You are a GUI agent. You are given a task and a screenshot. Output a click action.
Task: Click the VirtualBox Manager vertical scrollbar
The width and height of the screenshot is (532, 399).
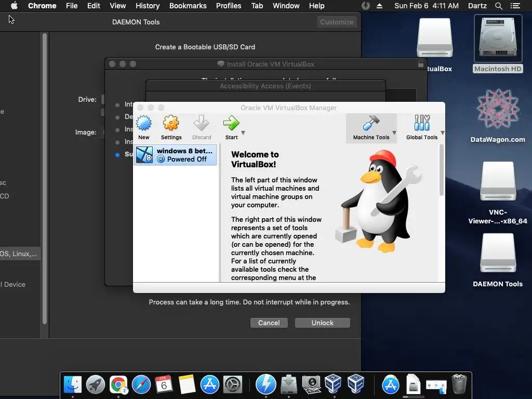click(441, 170)
